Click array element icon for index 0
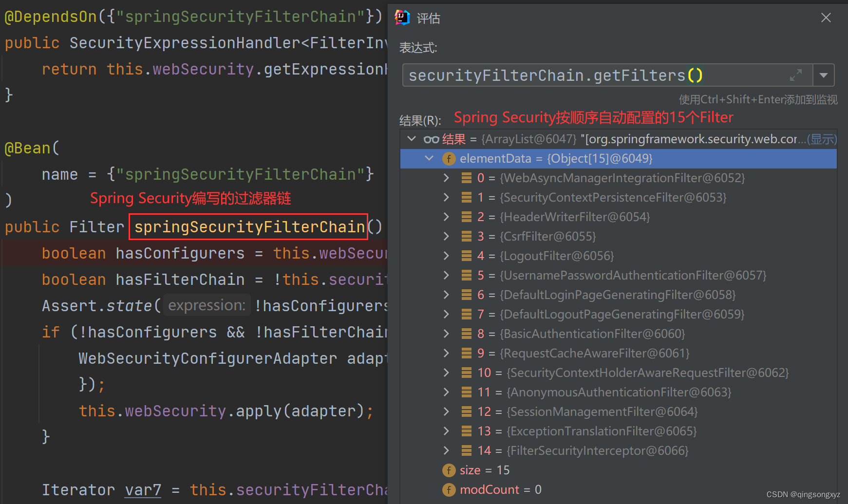 coord(467,178)
